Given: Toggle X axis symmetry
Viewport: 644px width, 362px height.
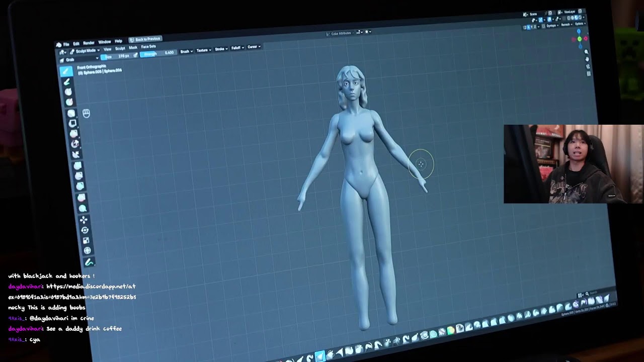Looking at the screenshot, I should [x=528, y=27].
